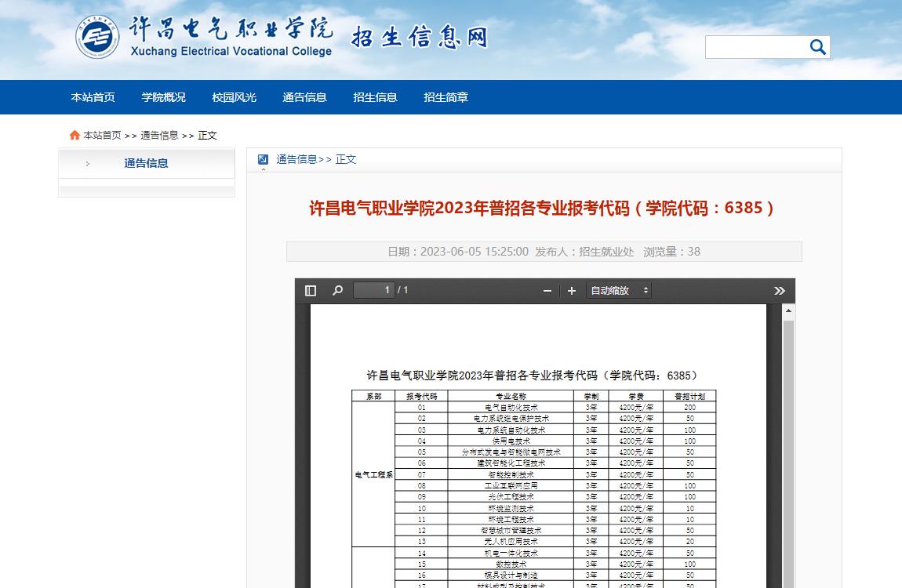Focus the site search input field
The height and width of the screenshot is (588, 902).
pos(756,47)
